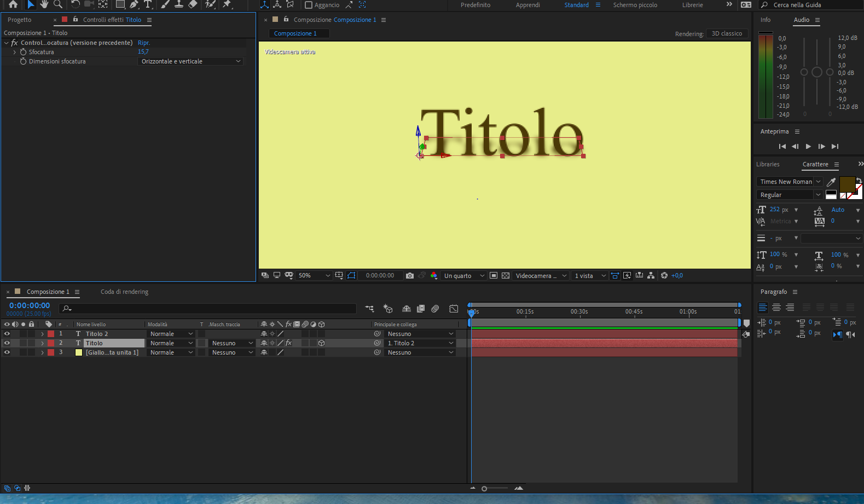The height and width of the screenshot is (504, 864).
Task: Select the Puppet Pin tool
Action: click(227, 4)
